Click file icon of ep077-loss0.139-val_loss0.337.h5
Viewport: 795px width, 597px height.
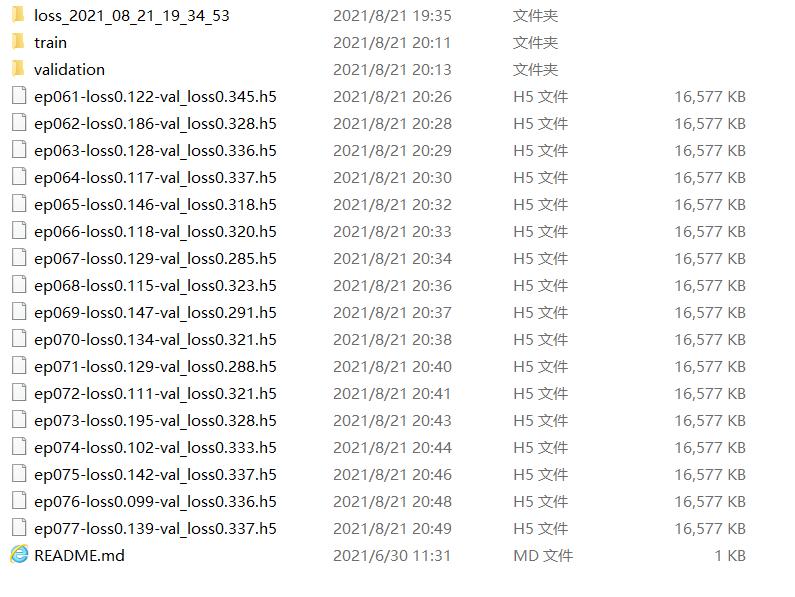pos(19,528)
